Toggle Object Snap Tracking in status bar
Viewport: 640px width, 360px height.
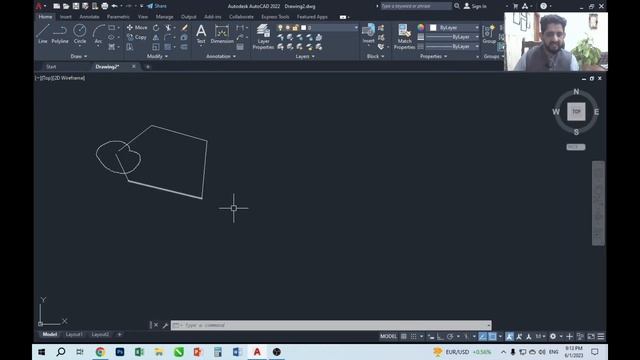point(483,336)
